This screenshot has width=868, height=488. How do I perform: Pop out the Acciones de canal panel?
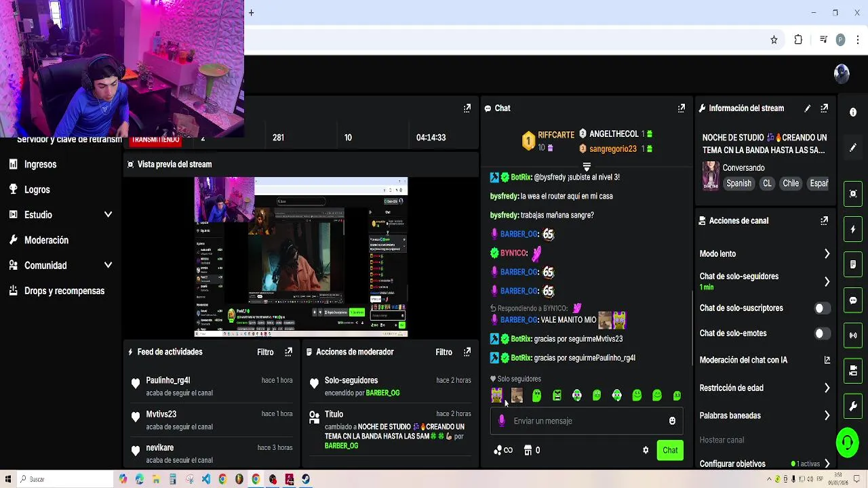pyautogui.click(x=825, y=221)
